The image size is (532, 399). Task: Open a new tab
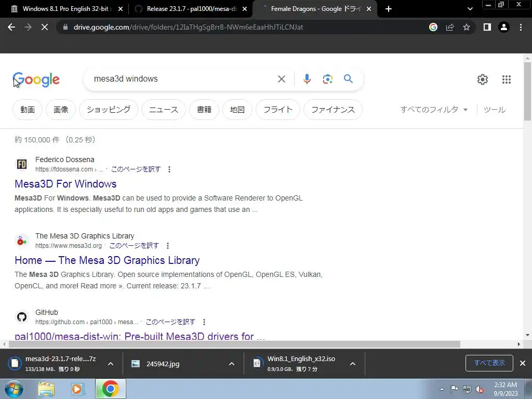coord(389,9)
